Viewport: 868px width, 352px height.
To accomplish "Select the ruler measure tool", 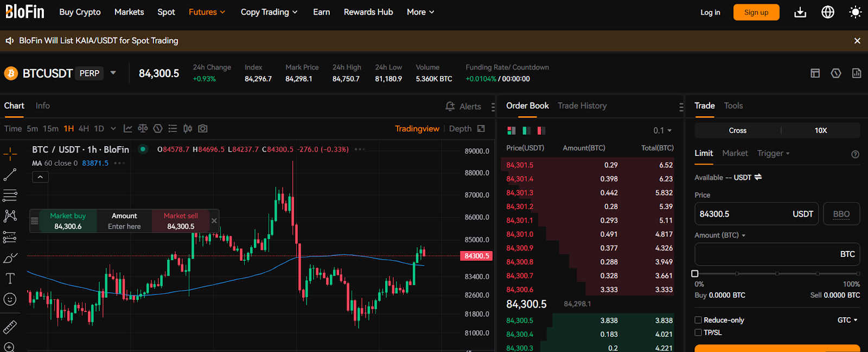I will tap(10, 327).
